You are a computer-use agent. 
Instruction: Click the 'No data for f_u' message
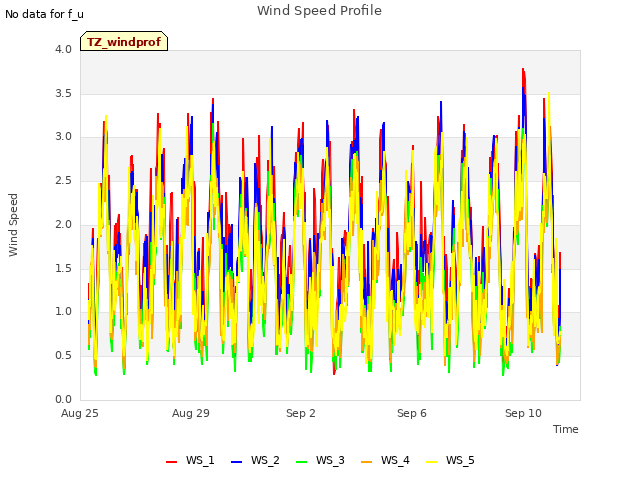pos(44,14)
